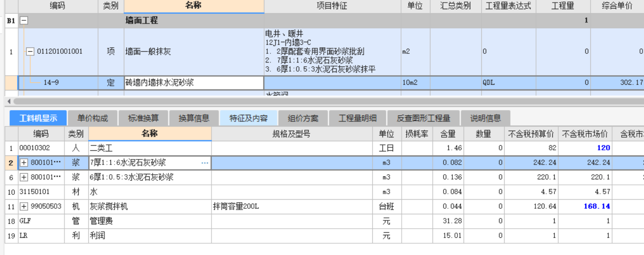The width and height of the screenshot is (644, 255).
Task: Open the 组价方案 tab
Action: (303, 118)
